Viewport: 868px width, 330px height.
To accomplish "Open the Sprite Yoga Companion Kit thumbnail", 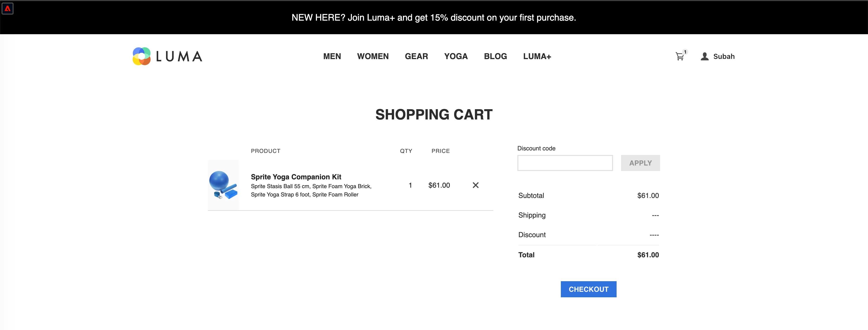I will coord(223,185).
